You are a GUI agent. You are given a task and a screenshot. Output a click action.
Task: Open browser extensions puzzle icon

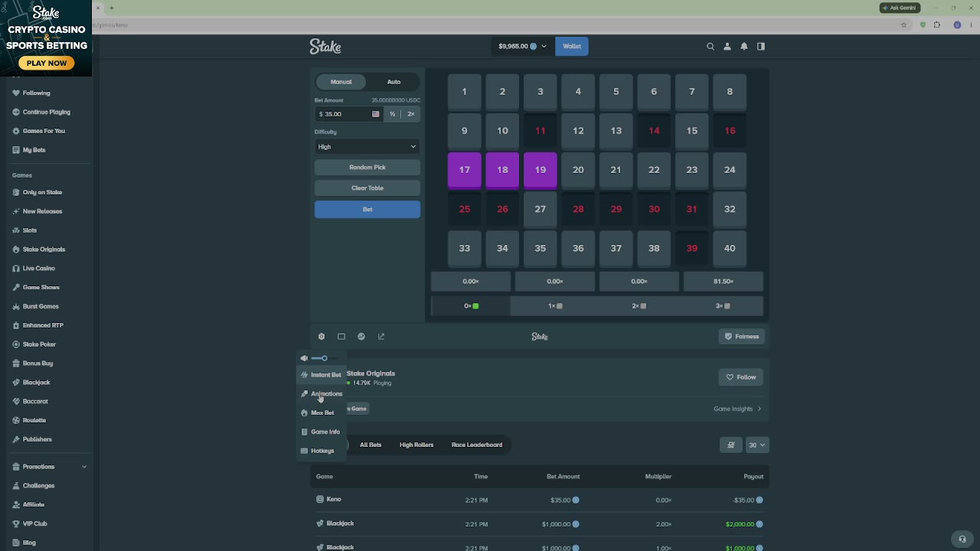pos(936,24)
